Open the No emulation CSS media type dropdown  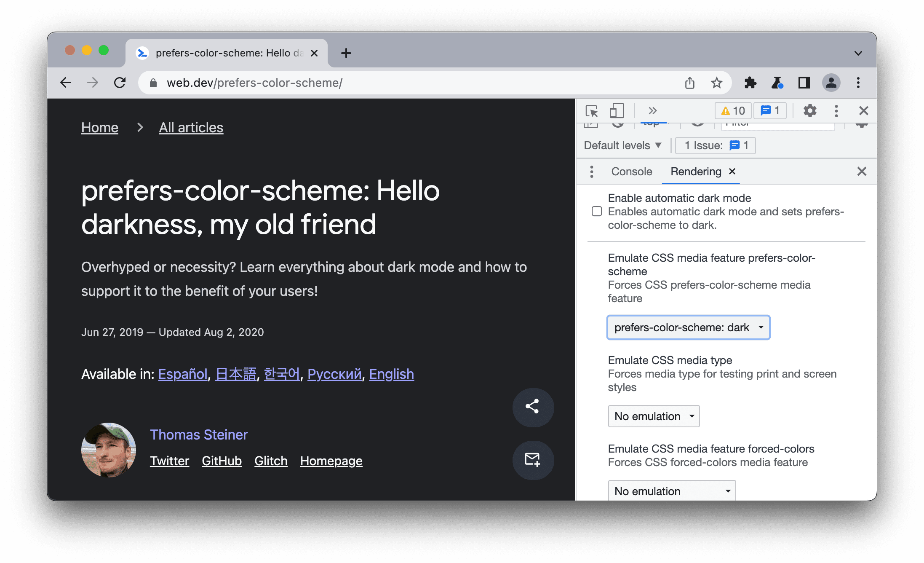pos(653,416)
